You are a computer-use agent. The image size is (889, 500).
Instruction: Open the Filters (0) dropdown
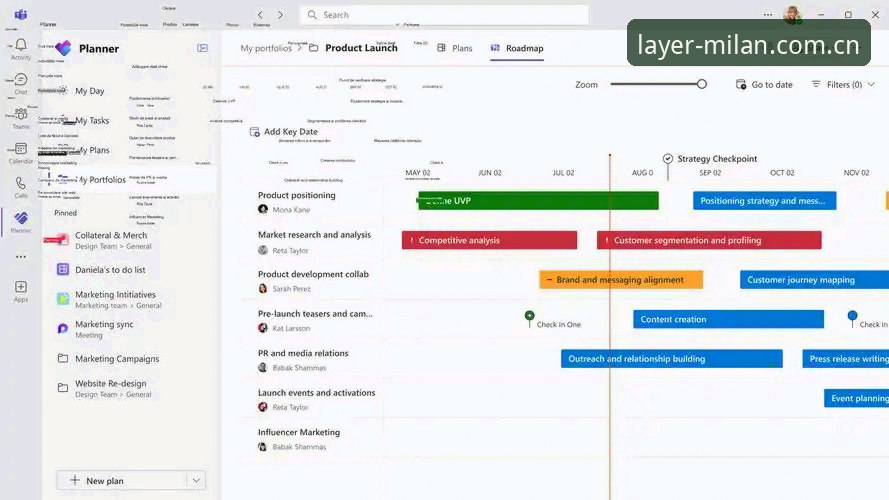[843, 84]
